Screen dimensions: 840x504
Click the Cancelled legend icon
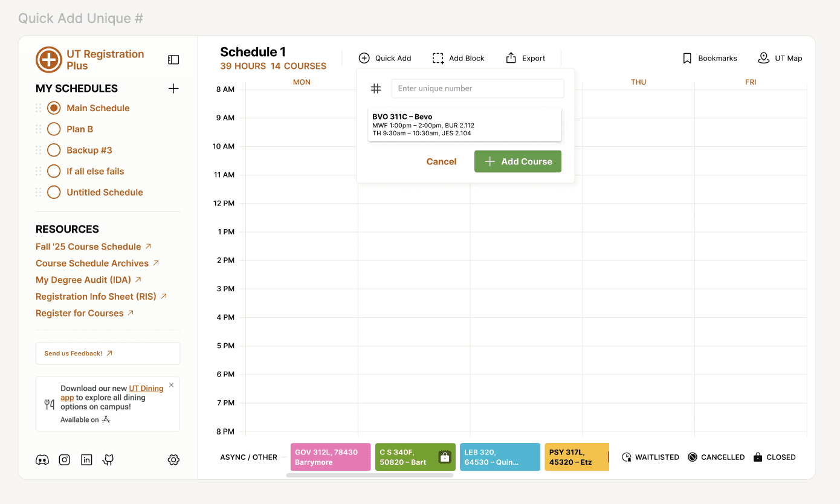coord(693,457)
